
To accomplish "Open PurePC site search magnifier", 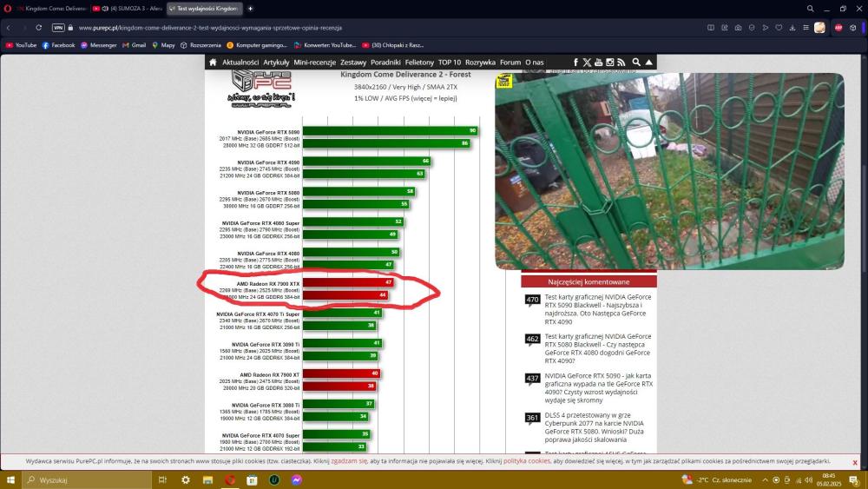I will click(636, 63).
